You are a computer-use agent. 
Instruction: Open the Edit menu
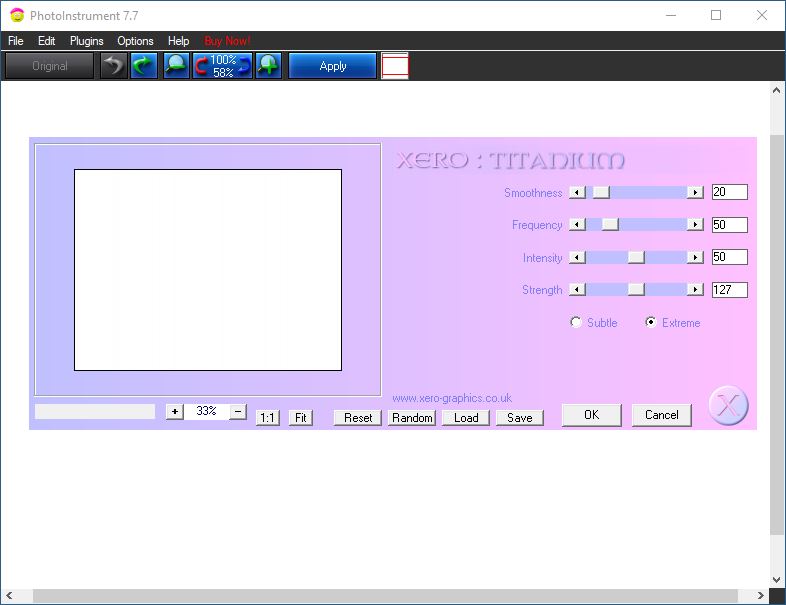click(47, 41)
